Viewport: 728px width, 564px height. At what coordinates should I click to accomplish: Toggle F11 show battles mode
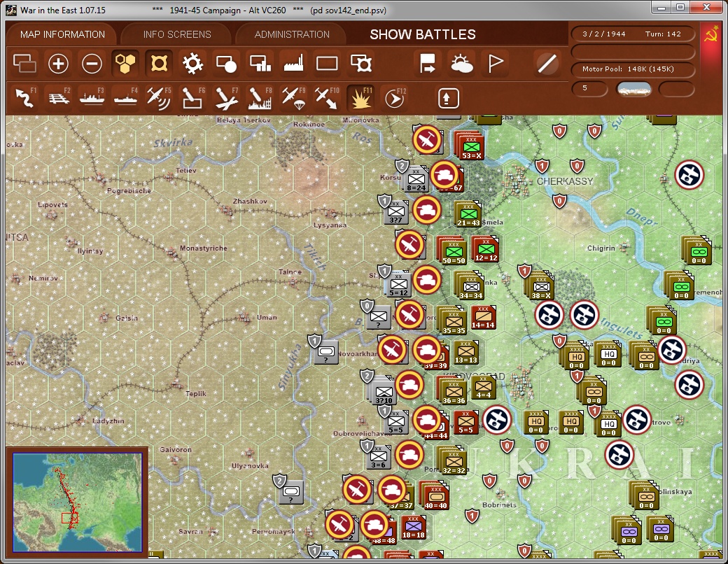point(360,98)
